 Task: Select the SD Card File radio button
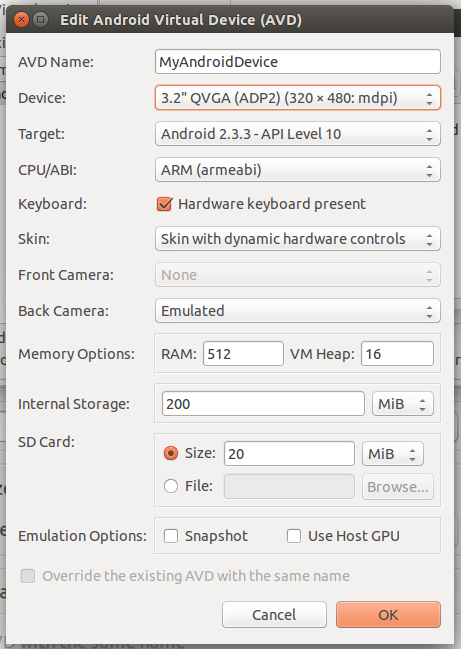tap(170, 486)
